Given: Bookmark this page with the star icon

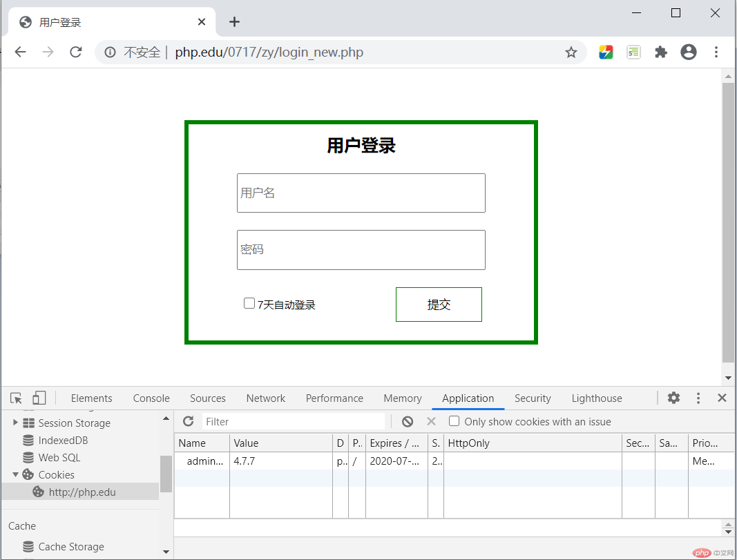Looking at the screenshot, I should tap(571, 52).
